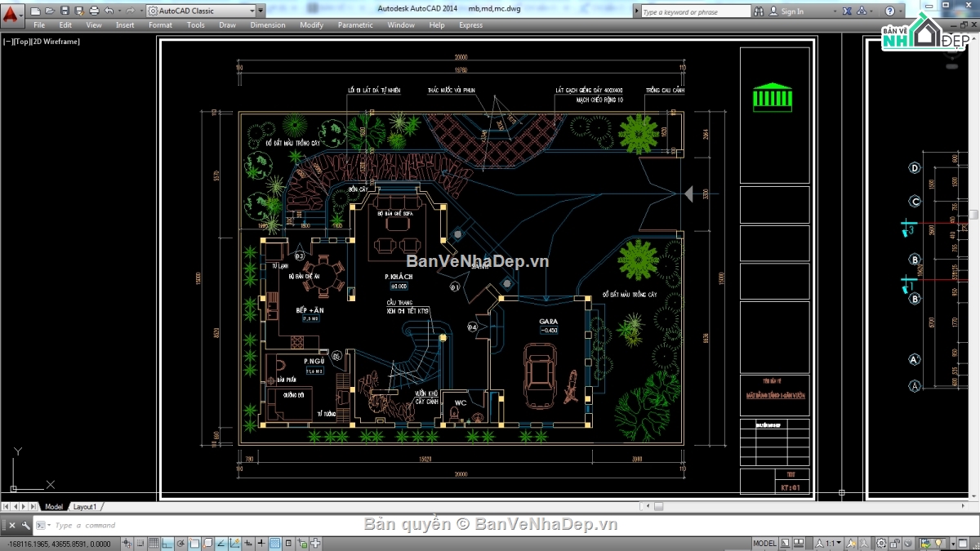Viewport: 980px width, 551px height.
Task: Save the drawing with the floppy disk icon
Action: pos(65,11)
